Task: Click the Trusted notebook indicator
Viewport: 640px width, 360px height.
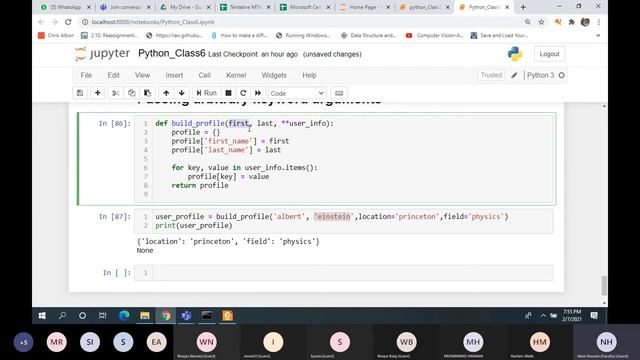Action: [x=491, y=75]
